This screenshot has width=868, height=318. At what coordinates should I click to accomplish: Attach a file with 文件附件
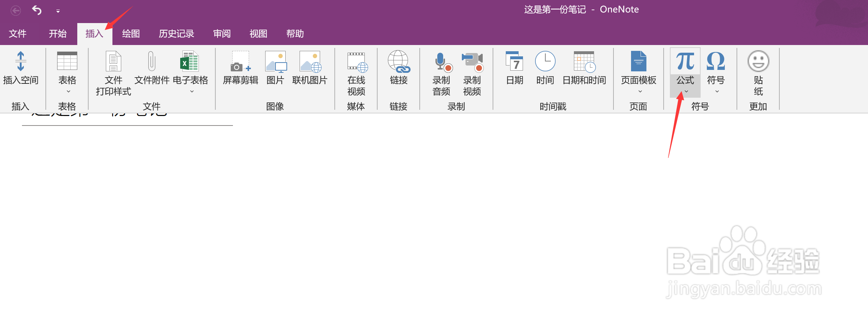[x=152, y=61]
